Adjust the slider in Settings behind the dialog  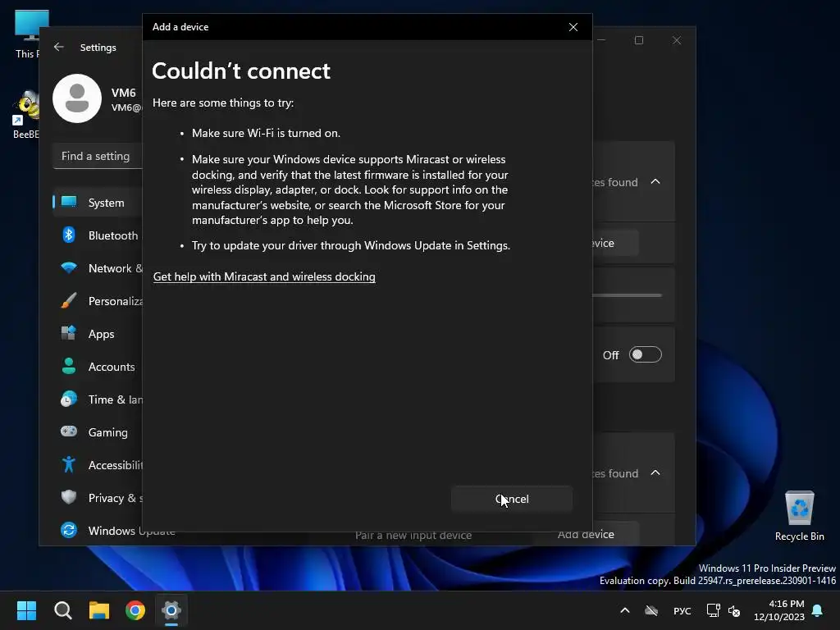coord(627,295)
